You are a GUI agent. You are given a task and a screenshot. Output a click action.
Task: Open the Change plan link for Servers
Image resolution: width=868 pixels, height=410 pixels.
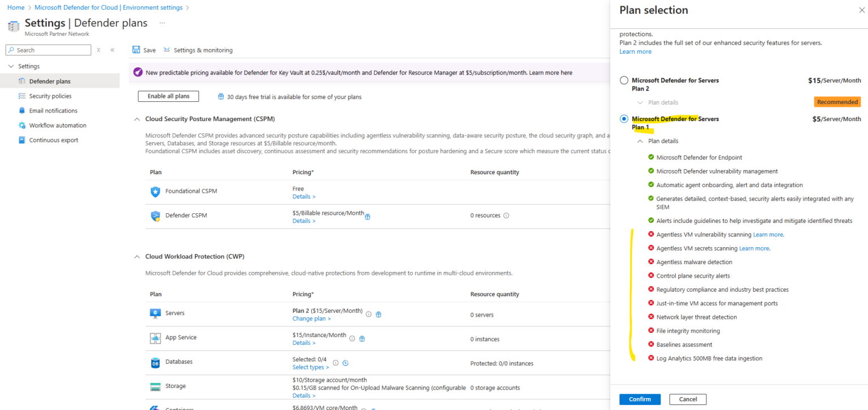point(310,318)
